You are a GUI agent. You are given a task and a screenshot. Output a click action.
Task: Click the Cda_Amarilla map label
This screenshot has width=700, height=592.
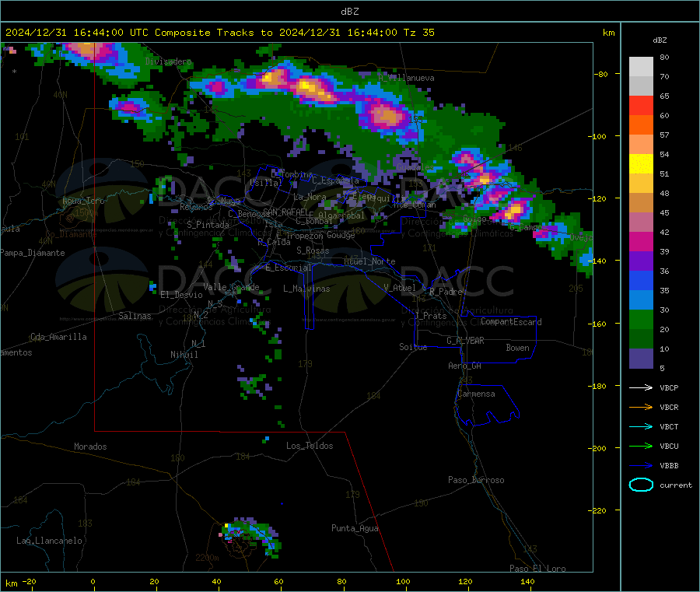(58, 337)
